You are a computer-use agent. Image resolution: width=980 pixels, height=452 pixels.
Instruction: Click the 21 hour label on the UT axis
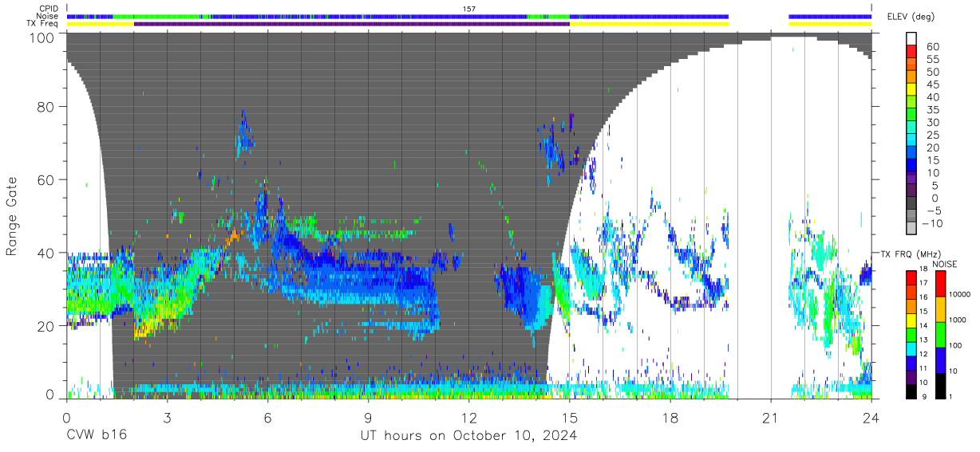click(771, 418)
